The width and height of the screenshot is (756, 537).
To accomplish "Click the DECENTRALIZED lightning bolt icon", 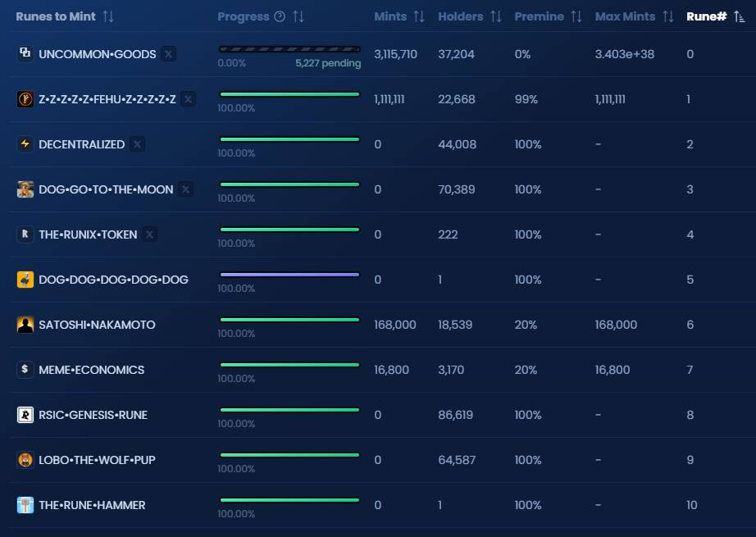I will point(25,143).
